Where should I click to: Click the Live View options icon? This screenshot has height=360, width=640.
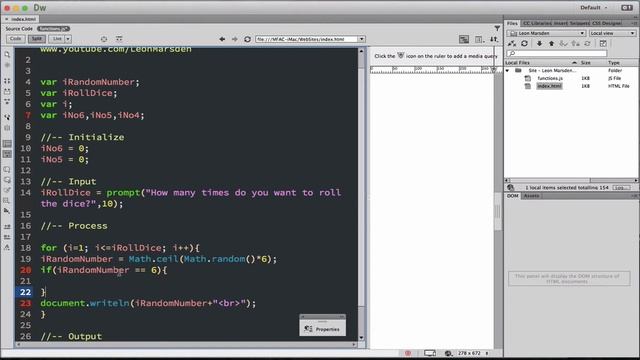coord(119,39)
